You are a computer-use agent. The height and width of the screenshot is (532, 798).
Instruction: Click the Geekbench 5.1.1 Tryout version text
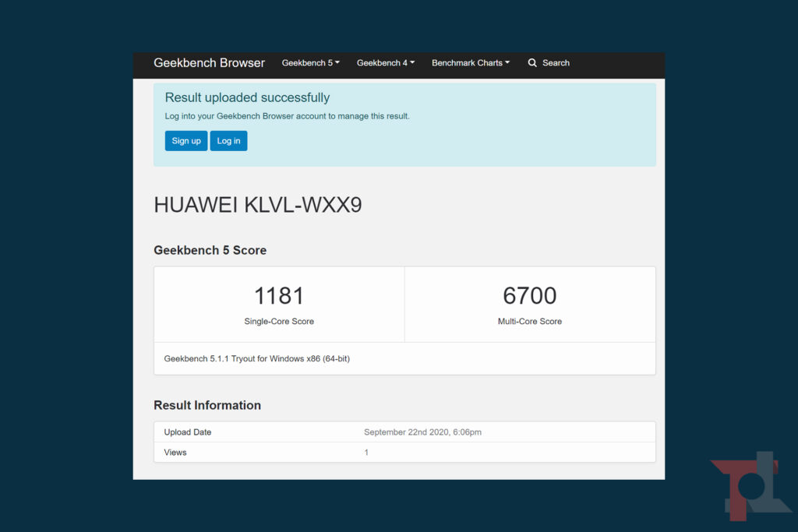256,359
